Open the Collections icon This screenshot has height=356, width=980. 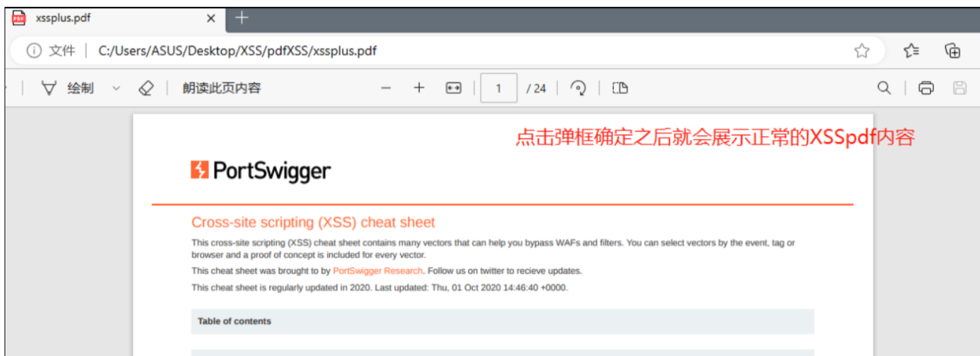953,51
